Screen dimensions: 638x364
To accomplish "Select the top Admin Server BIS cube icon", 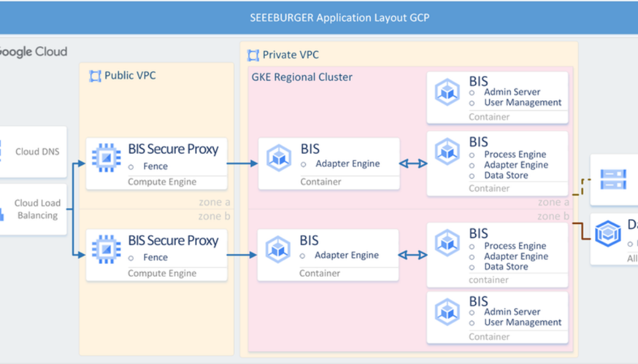I will coord(447,91).
